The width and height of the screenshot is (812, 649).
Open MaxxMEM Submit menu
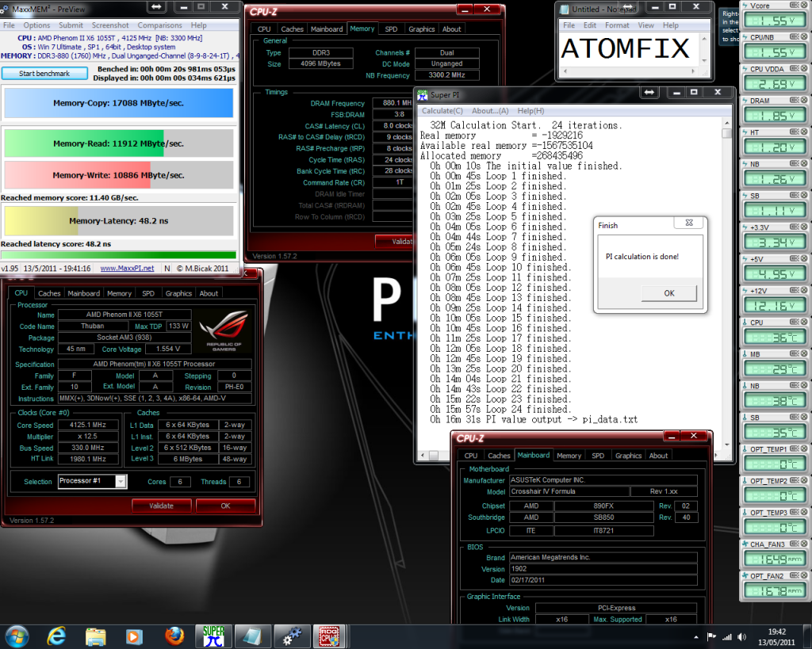(71, 25)
